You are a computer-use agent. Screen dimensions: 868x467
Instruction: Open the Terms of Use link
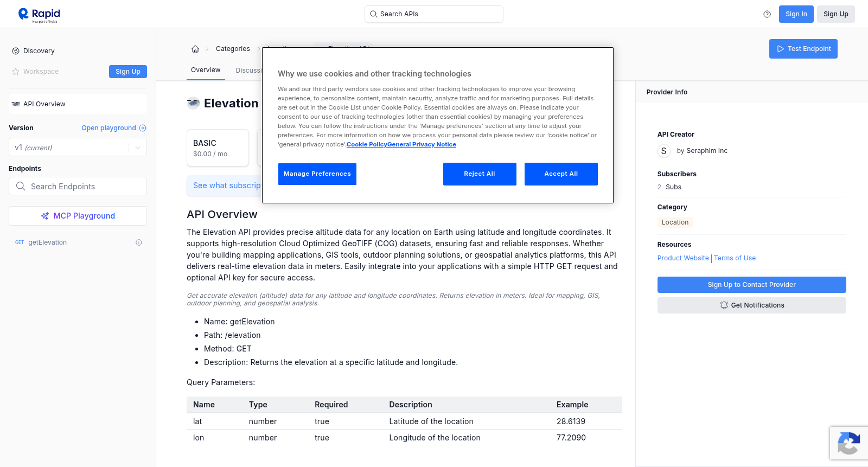tap(735, 258)
